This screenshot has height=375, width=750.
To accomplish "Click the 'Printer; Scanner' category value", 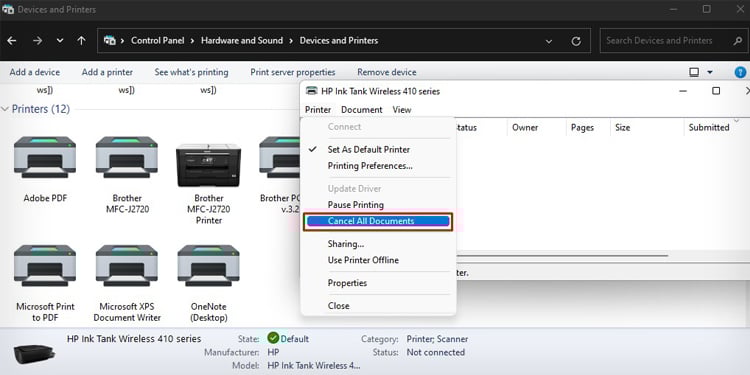I will pos(437,339).
